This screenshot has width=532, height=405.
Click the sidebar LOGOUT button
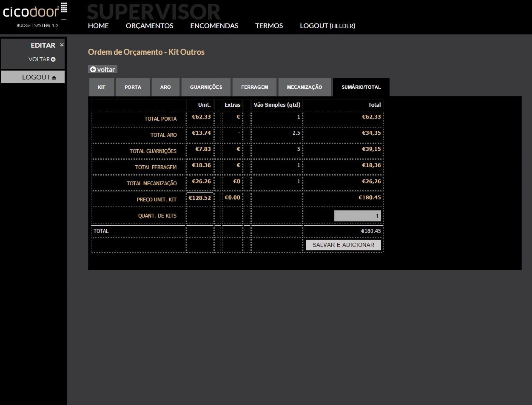click(x=33, y=77)
